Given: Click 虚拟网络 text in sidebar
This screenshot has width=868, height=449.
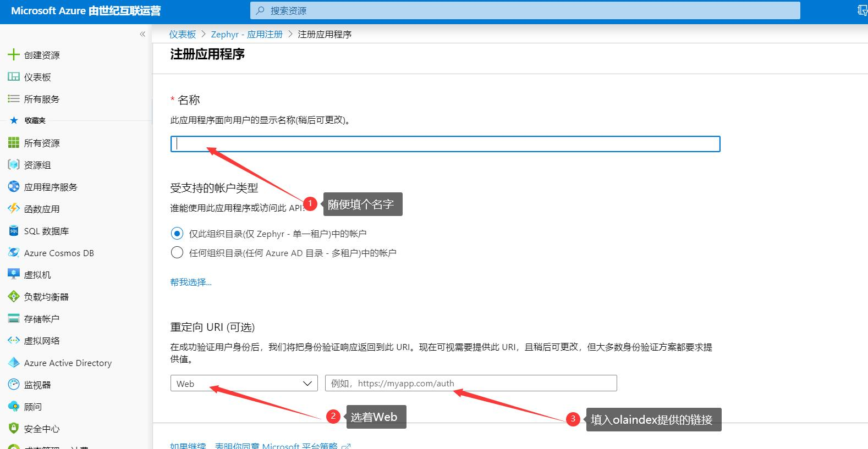Looking at the screenshot, I should [x=42, y=341].
